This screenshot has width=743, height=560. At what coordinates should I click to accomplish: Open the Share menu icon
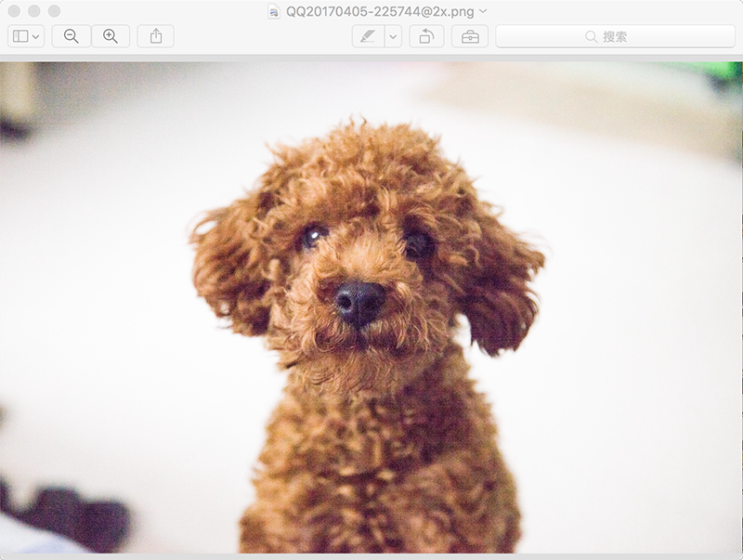pos(156,36)
